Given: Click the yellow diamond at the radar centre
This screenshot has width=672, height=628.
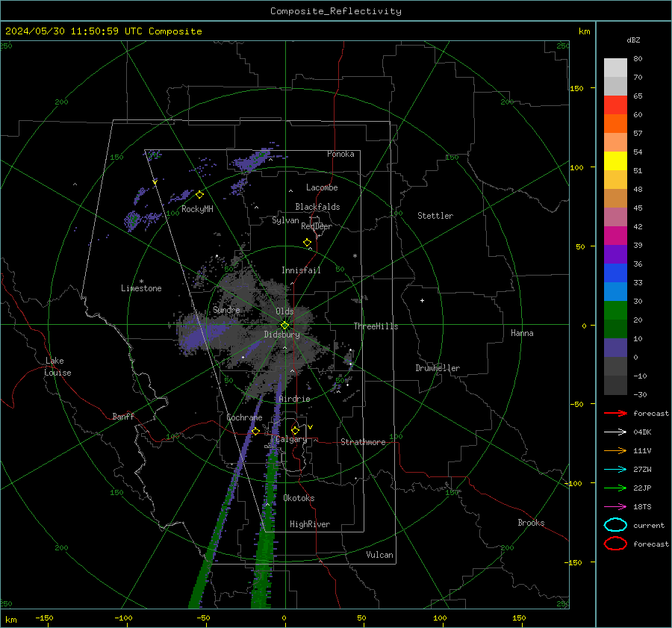Looking at the screenshot, I should coord(284,326).
